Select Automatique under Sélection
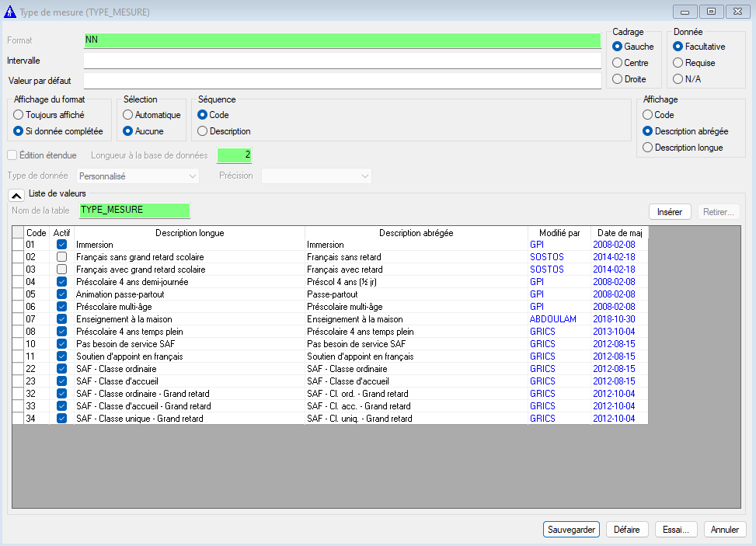The image size is (756, 546). coord(128,115)
